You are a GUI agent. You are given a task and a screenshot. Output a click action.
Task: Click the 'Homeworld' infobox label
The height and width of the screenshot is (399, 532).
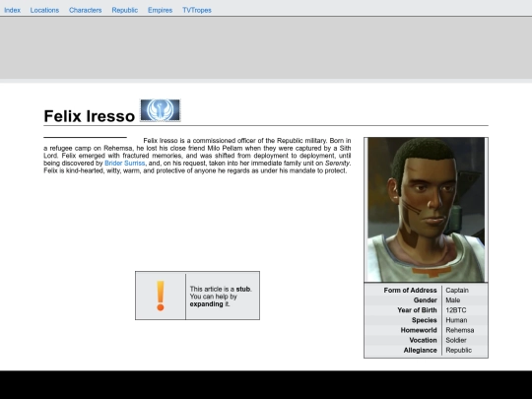click(419, 330)
